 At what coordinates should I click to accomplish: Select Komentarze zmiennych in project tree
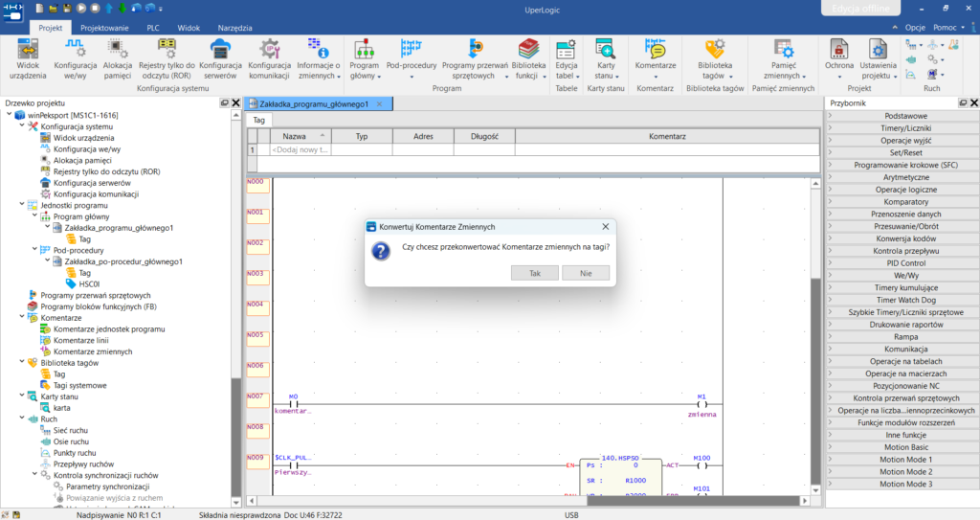tap(93, 351)
